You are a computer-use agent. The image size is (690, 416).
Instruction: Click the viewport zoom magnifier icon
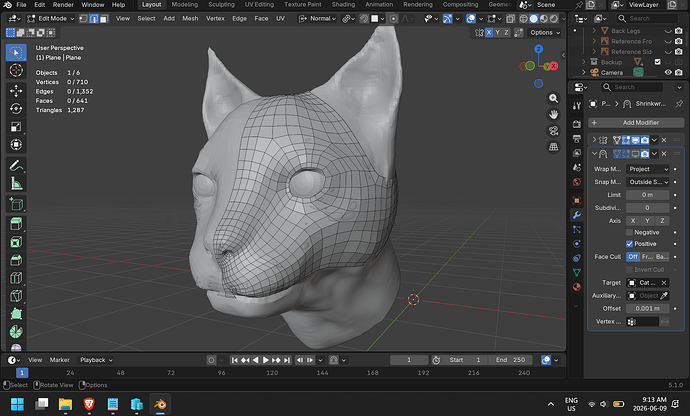[554, 99]
